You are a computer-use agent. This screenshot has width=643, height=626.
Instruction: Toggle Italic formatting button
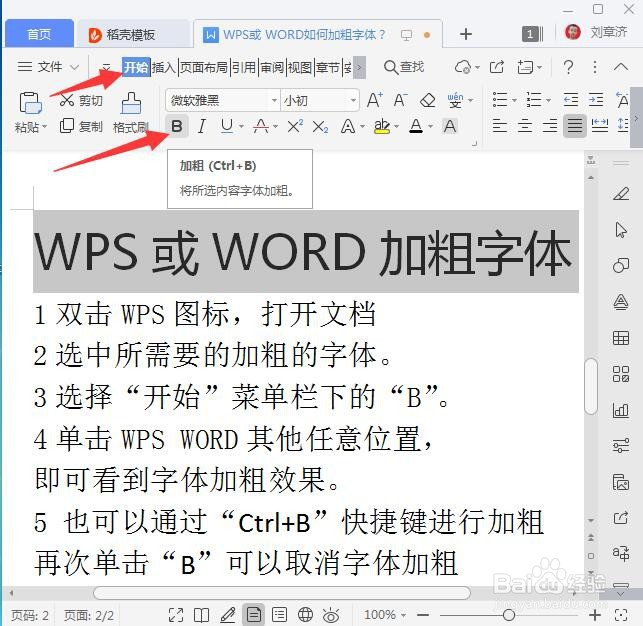(x=201, y=126)
